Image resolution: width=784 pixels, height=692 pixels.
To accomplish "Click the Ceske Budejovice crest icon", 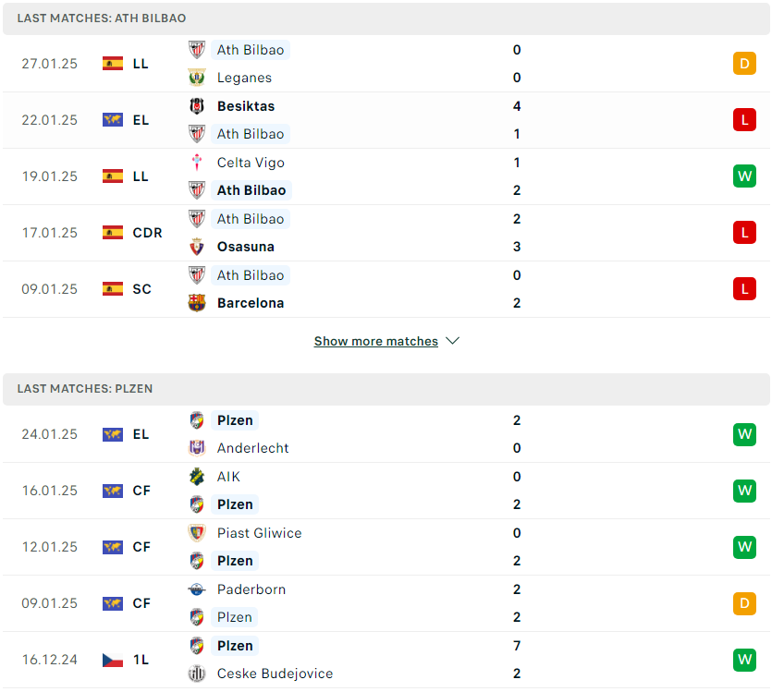I will pyautogui.click(x=197, y=673).
